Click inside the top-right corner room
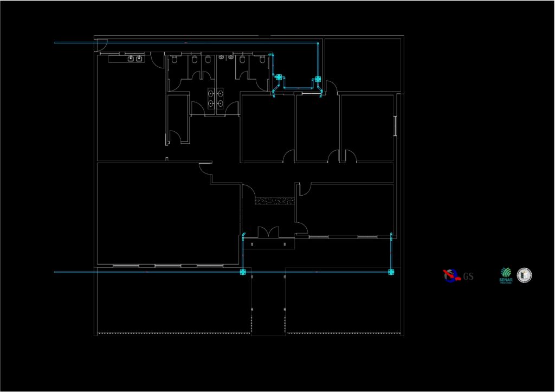Image resolution: width=555 pixels, height=392 pixels. [x=362, y=64]
